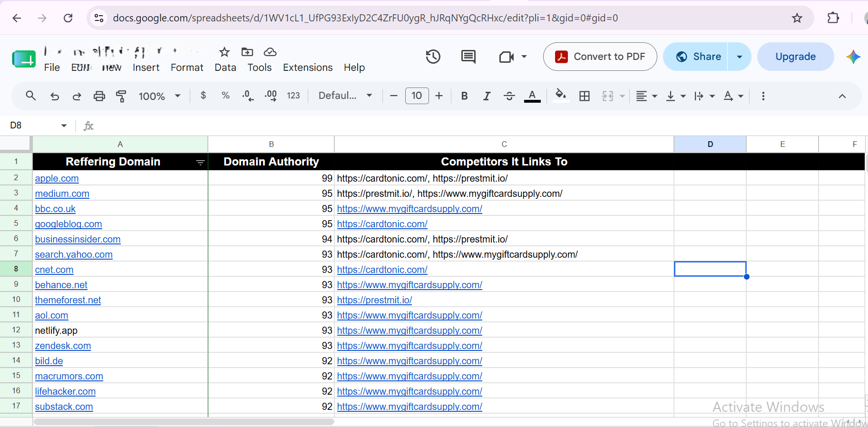This screenshot has width=868, height=427.
Task: Start a video call with camera icon
Action: 507,57
